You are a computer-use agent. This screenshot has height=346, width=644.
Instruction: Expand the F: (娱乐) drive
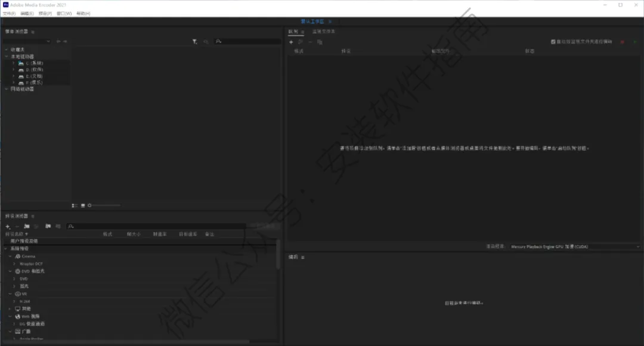13,82
